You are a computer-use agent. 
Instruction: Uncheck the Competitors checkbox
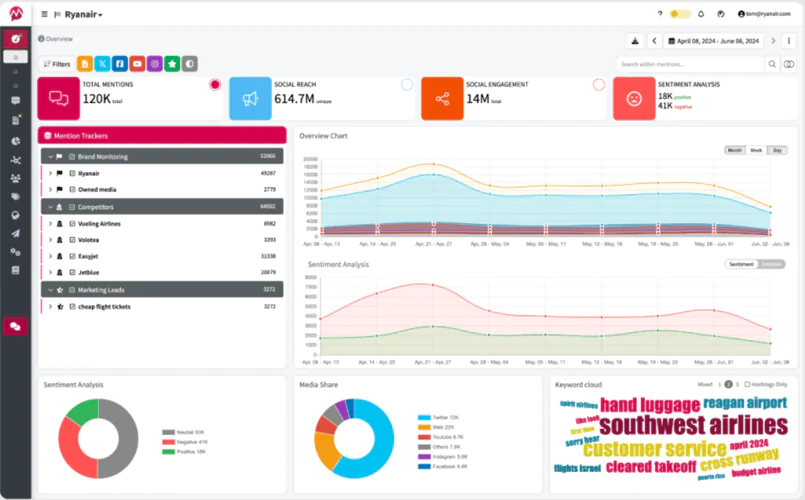pos(72,207)
